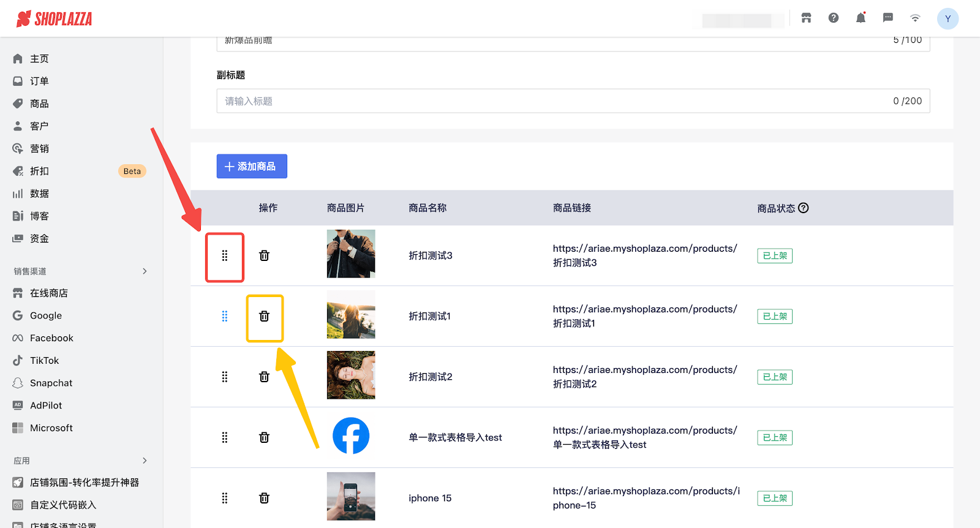Expand the 销售渠道 section
Viewport: 980px width, 528px height.
145,271
